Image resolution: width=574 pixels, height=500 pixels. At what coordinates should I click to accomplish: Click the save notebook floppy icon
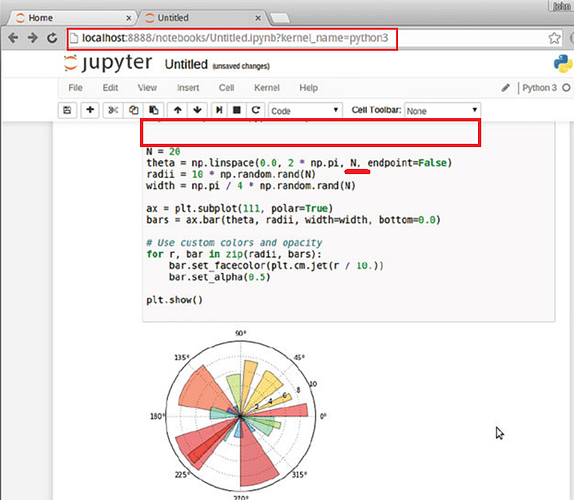pyautogui.click(x=67, y=110)
